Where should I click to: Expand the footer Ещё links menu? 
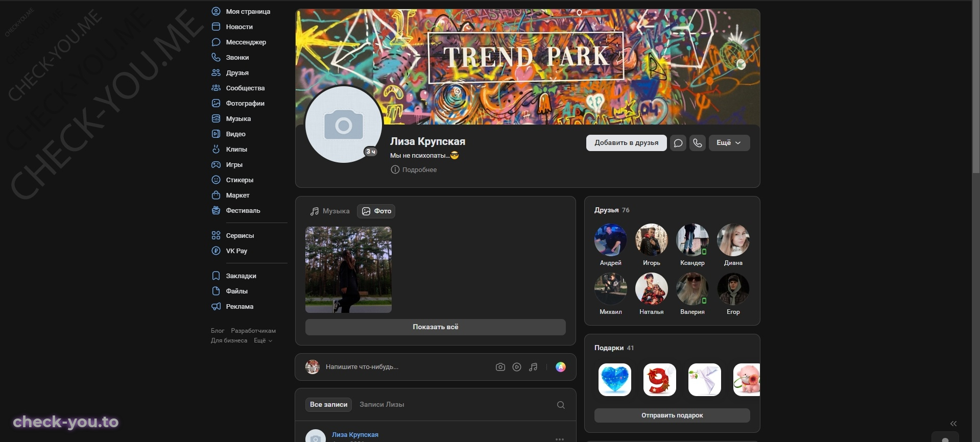click(x=263, y=340)
